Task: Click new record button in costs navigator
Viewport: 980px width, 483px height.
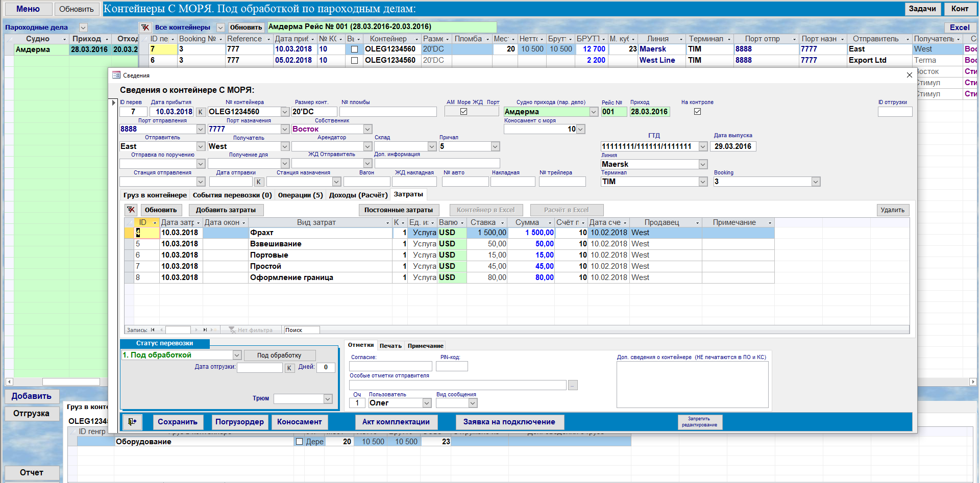Action: [x=214, y=330]
